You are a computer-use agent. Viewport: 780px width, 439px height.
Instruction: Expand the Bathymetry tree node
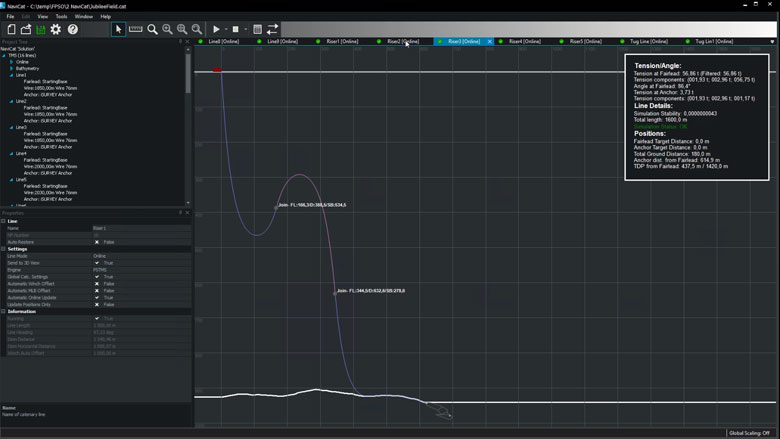pyautogui.click(x=12, y=68)
